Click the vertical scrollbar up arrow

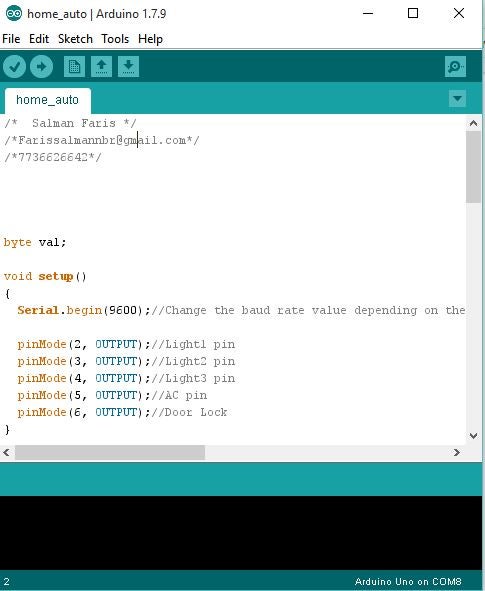tap(473, 123)
